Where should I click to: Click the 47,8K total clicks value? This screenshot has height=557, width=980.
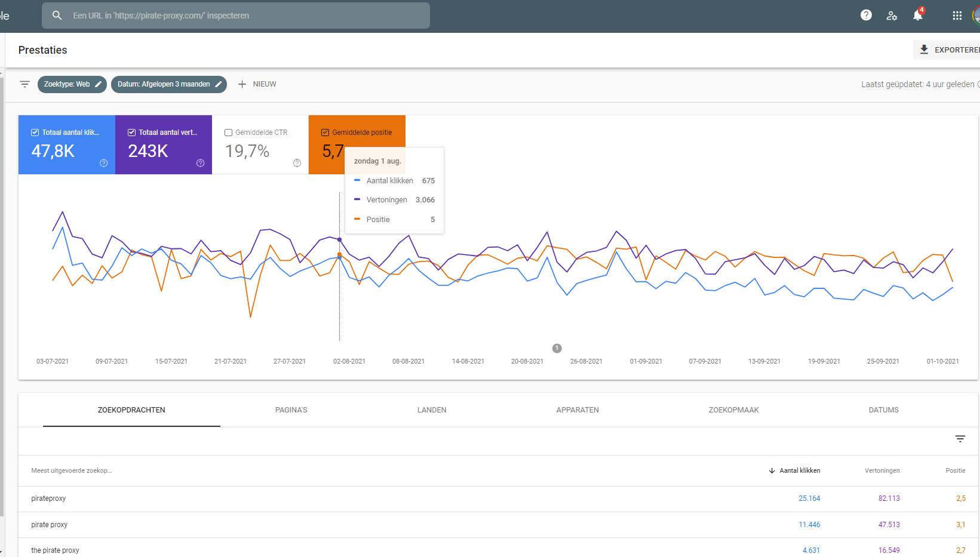tap(53, 151)
